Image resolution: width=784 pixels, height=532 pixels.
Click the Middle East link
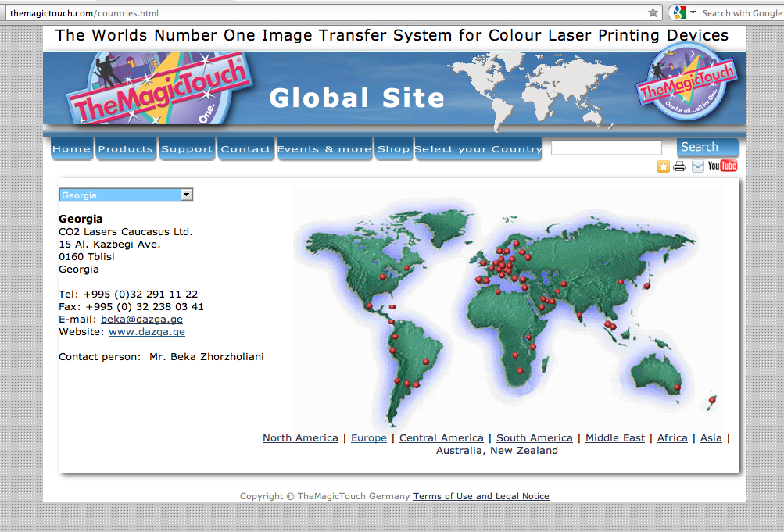[x=615, y=438]
